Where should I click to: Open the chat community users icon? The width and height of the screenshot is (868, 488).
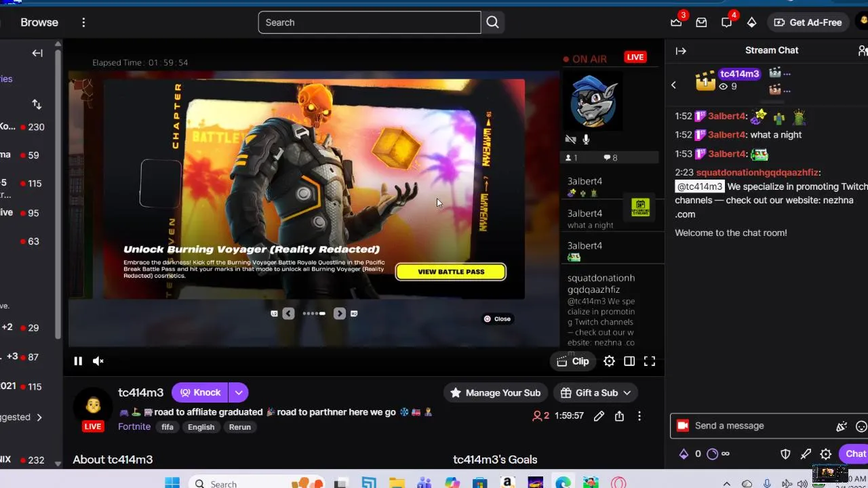[862, 51]
